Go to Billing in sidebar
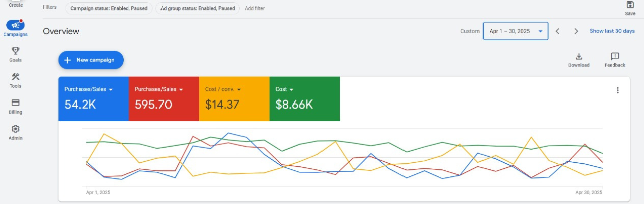This screenshot has width=644, height=204. click(x=15, y=103)
